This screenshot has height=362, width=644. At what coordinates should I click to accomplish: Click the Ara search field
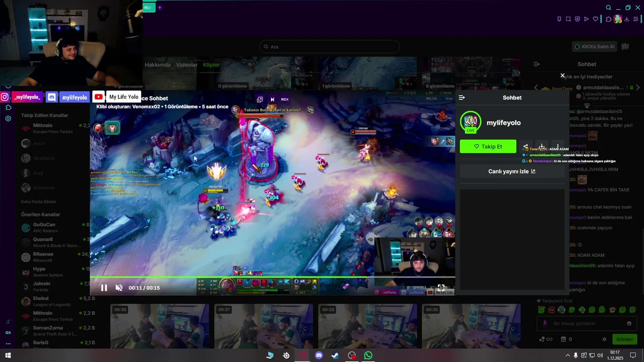(x=330, y=47)
